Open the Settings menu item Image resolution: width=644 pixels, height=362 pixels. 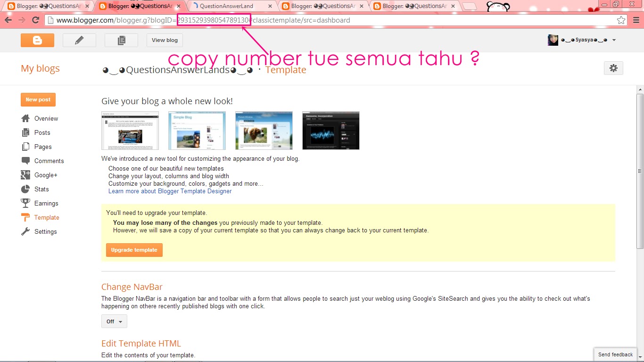pyautogui.click(x=46, y=231)
